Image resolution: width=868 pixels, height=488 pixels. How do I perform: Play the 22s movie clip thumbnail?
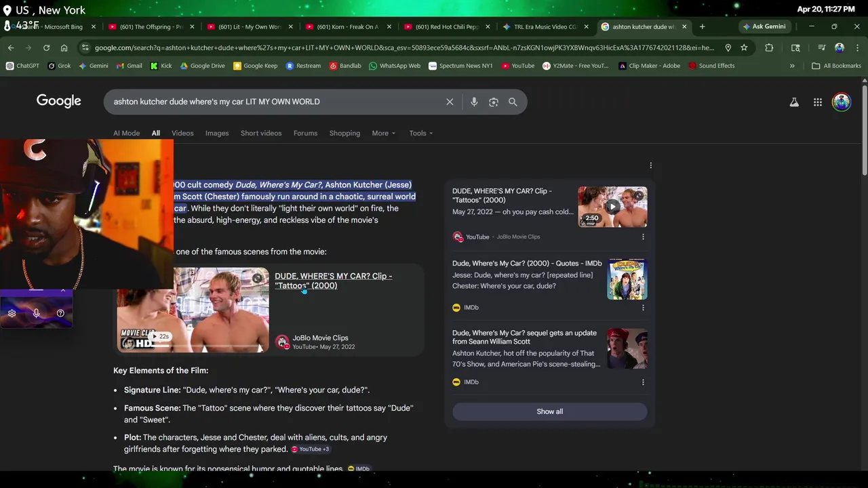pyautogui.click(x=193, y=310)
